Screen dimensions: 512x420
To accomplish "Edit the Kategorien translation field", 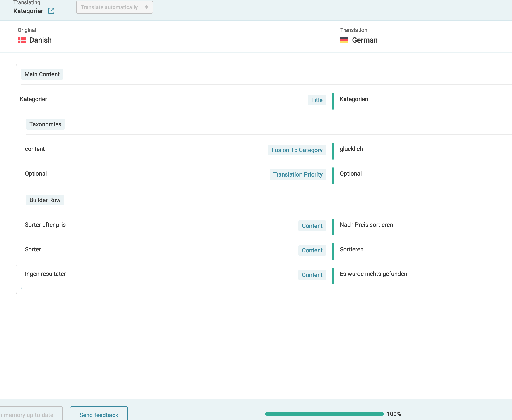I will [354, 99].
